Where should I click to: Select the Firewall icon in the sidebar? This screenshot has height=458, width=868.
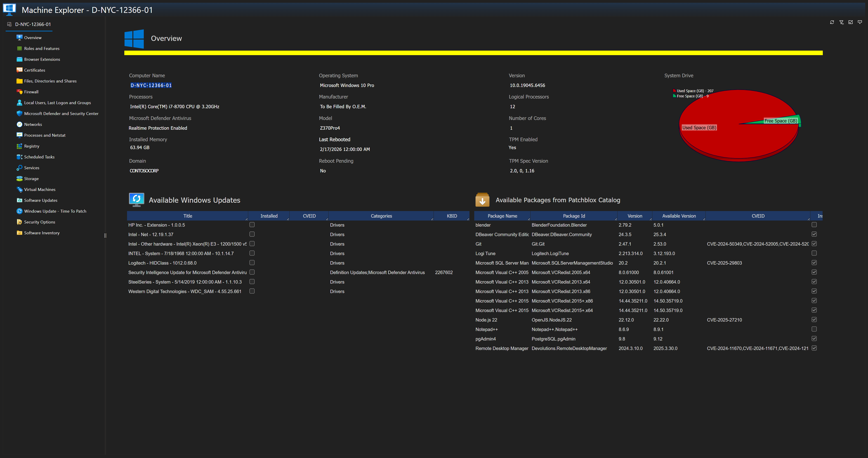19,92
